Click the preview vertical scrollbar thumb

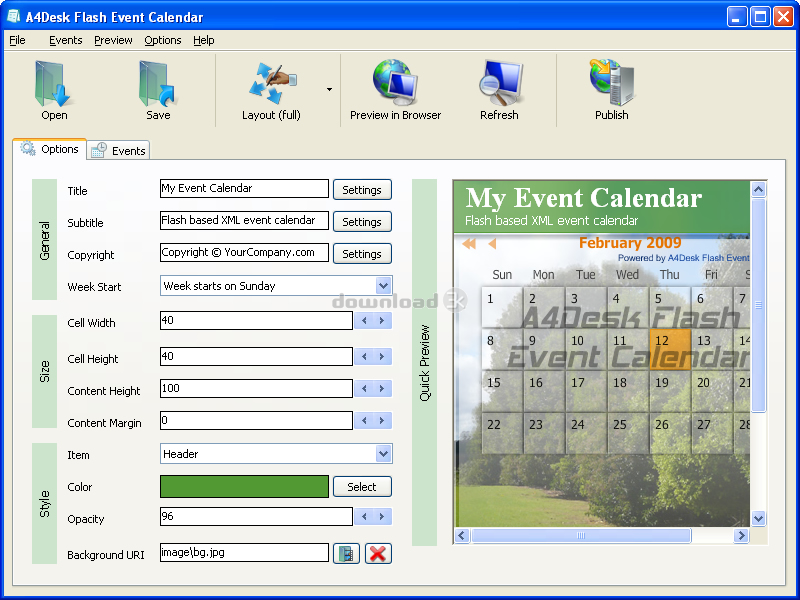point(758,305)
